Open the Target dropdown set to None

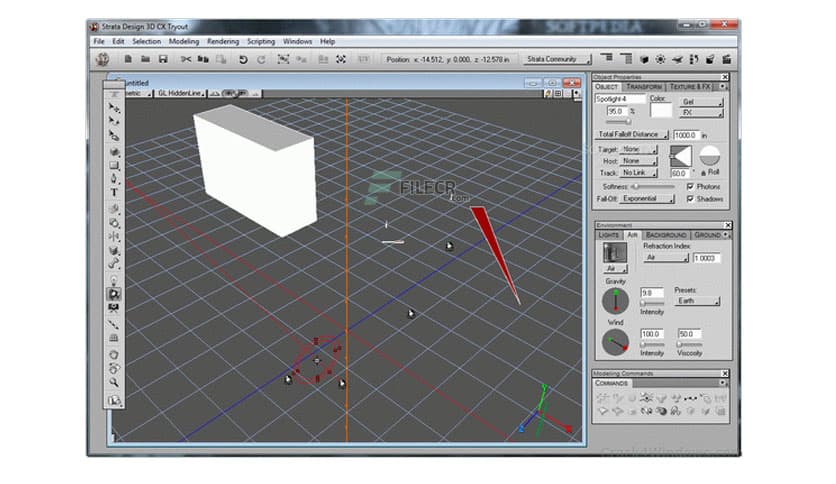(639, 150)
